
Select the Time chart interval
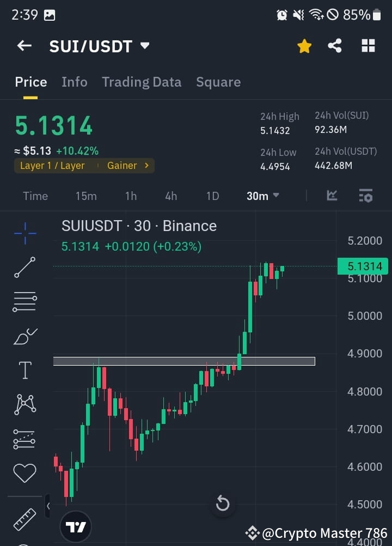point(35,196)
